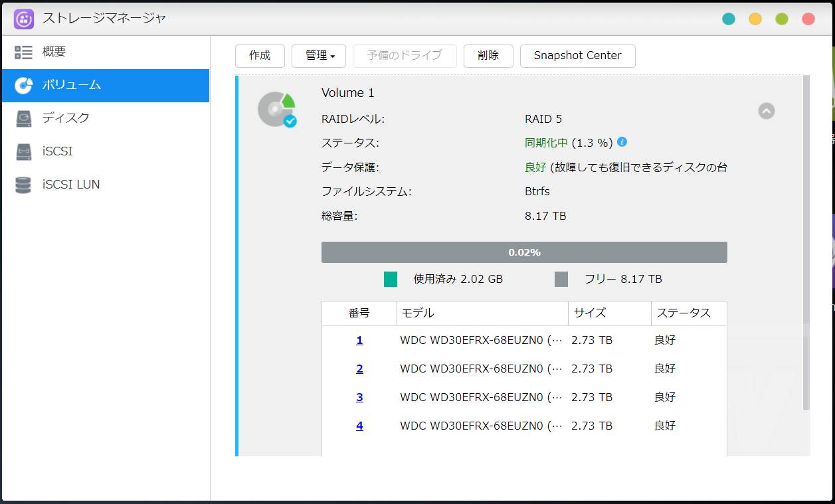Click the 良好 status in row 3
The height and width of the screenshot is (504, 835).
665,397
